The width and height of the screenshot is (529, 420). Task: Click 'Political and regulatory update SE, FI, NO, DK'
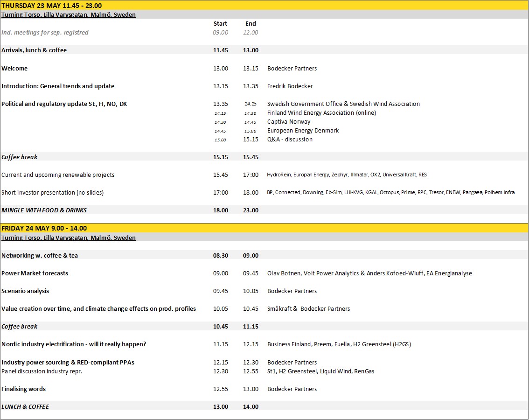64,104
